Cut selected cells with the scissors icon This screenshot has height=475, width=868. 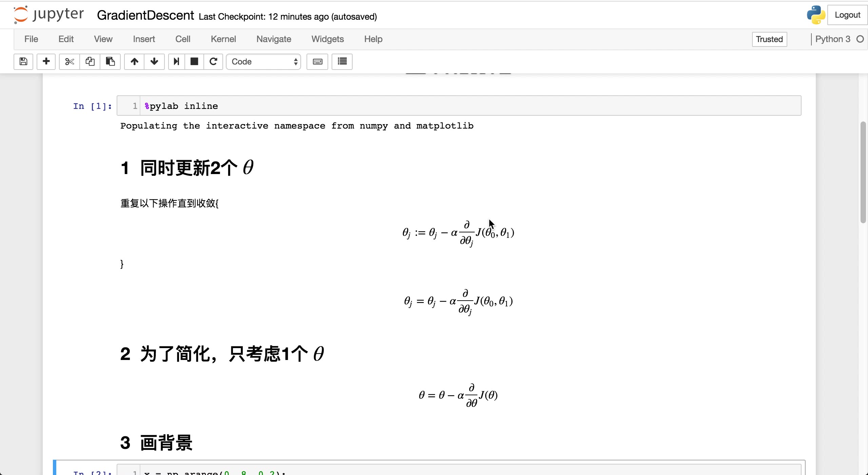[x=70, y=61]
